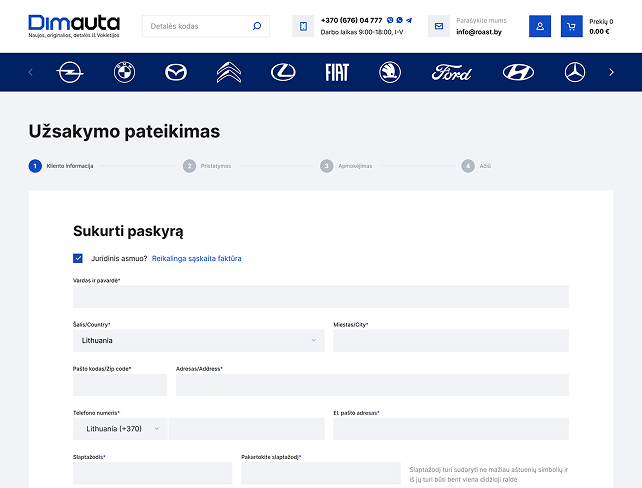Open the user account icon
Screen dimensions: 642x488
click(540, 26)
